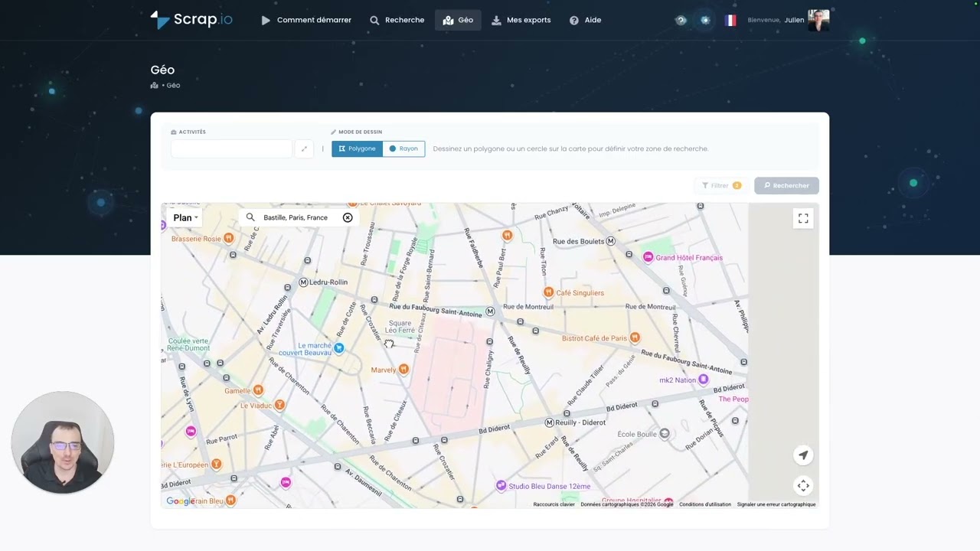
Task: Click the Filtrer button
Action: point(721,185)
